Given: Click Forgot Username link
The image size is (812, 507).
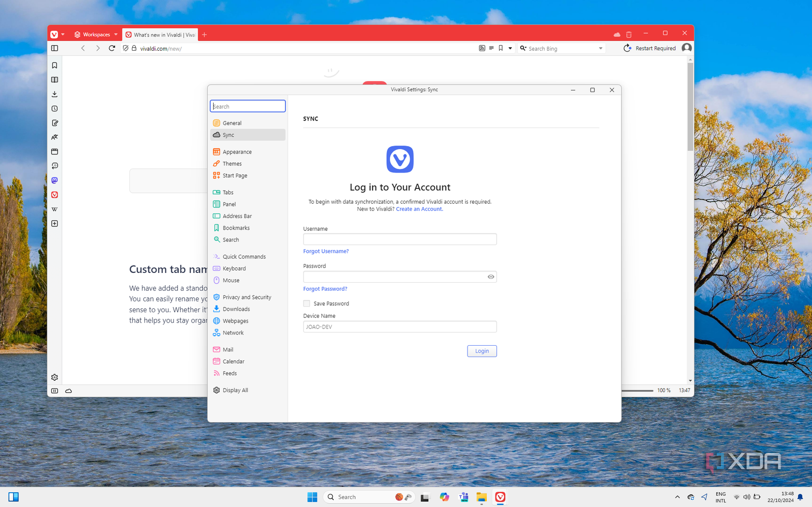Looking at the screenshot, I should tap(326, 251).
